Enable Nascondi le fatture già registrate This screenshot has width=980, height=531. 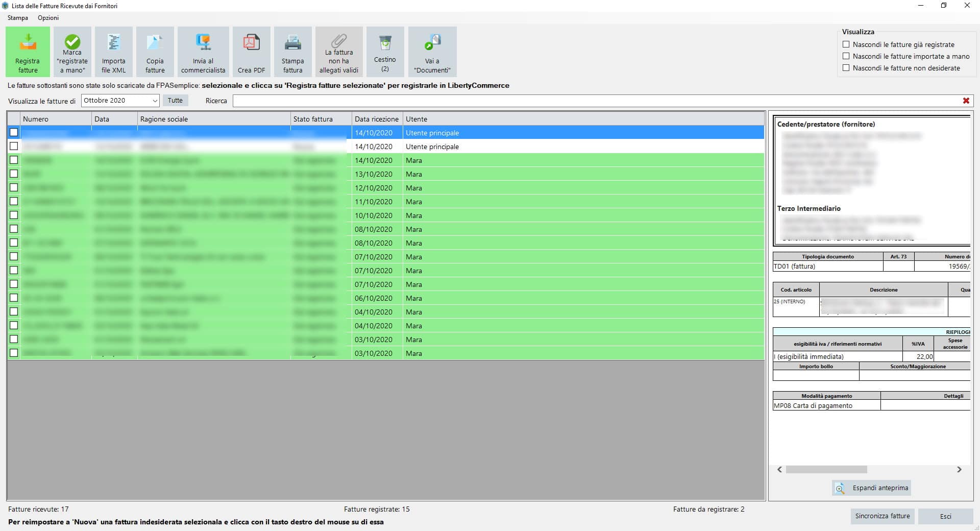(x=846, y=44)
